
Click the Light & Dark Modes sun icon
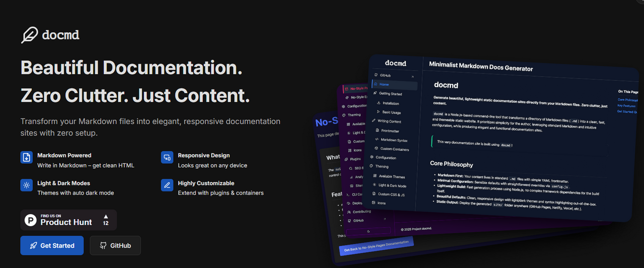point(26,185)
